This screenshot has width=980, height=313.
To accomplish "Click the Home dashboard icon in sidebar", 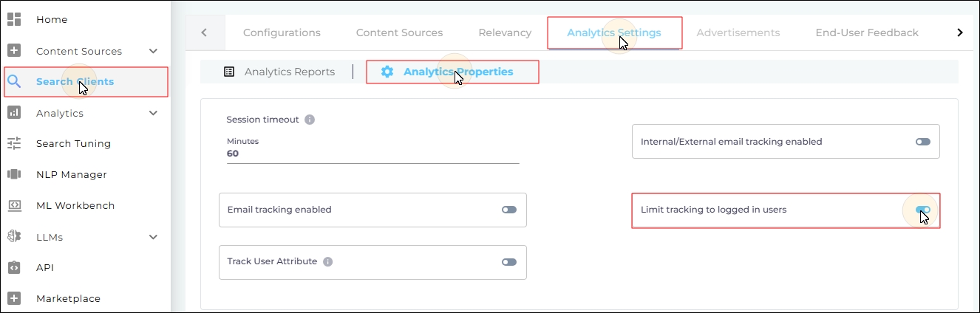I will pyautogui.click(x=14, y=19).
